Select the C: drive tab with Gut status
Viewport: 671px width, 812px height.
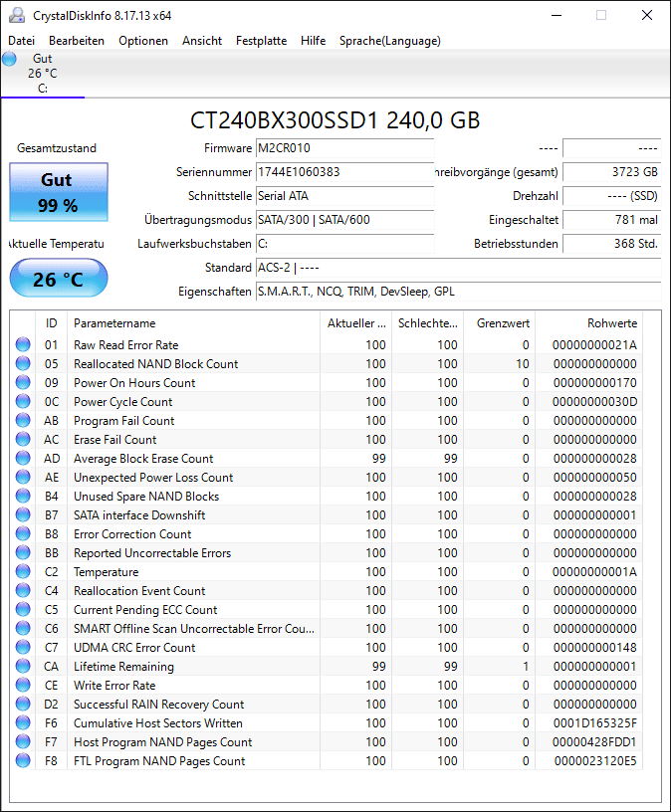coord(43,74)
